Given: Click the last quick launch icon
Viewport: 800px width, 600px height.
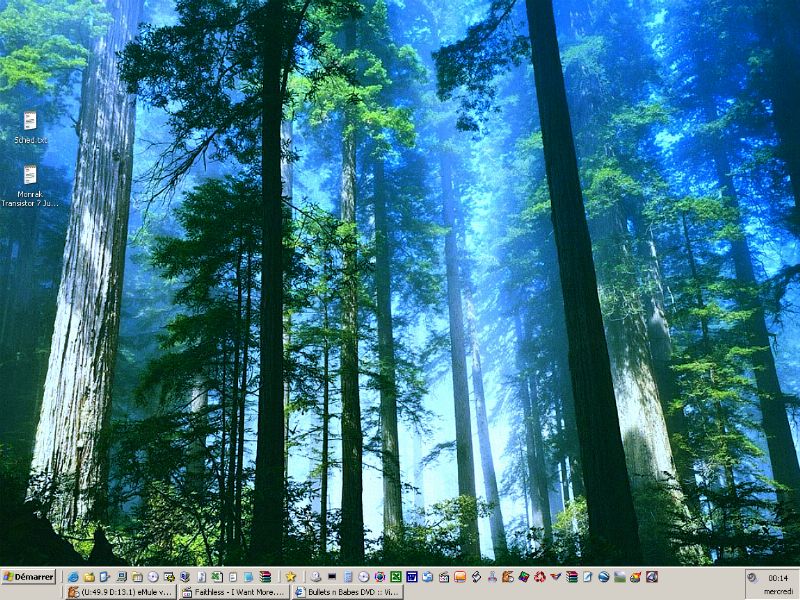Looking at the screenshot, I should [652, 577].
